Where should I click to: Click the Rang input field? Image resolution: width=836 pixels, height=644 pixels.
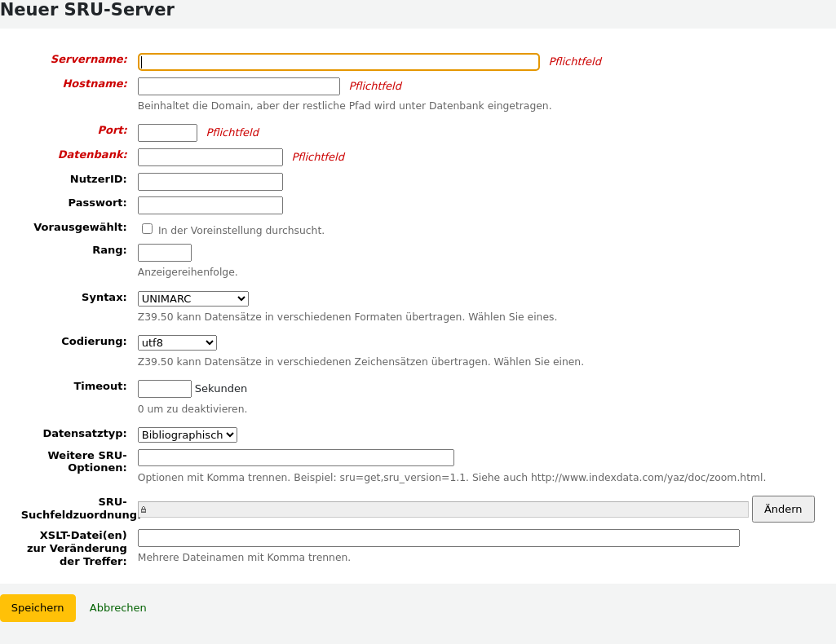(164, 252)
